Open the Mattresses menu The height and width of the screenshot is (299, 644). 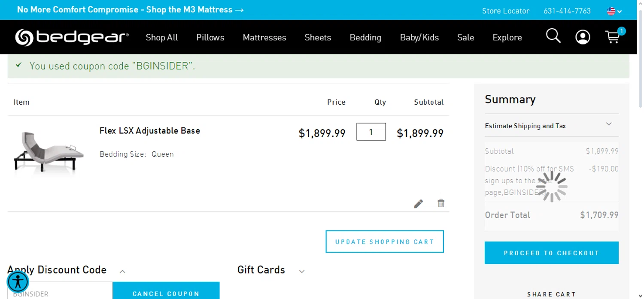[x=264, y=37]
